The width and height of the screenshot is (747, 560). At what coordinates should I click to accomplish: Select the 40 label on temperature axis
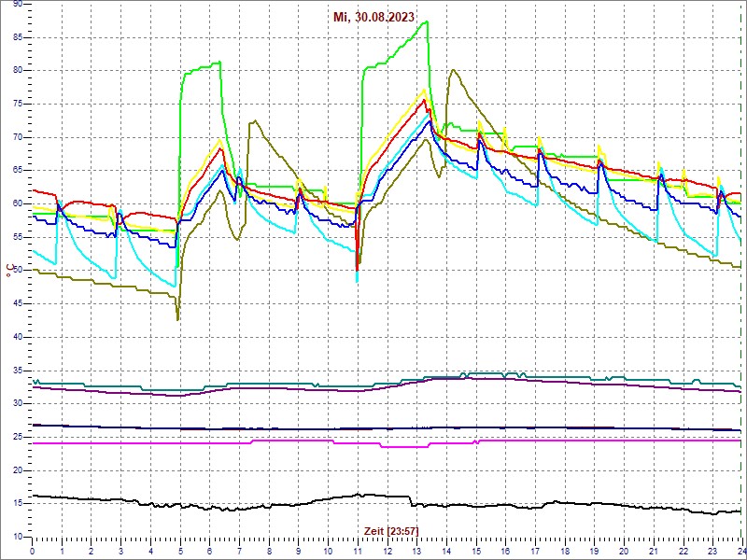pyautogui.click(x=17, y=337)
